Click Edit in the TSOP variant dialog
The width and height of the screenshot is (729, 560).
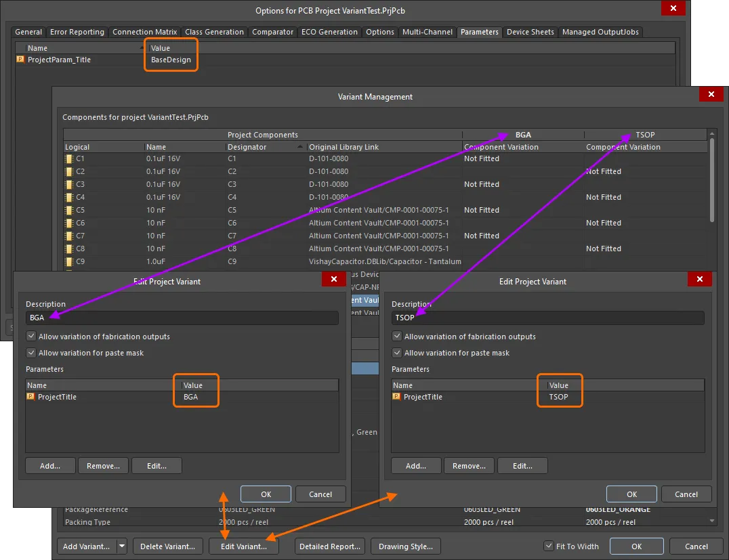click(x=522, y=466)
